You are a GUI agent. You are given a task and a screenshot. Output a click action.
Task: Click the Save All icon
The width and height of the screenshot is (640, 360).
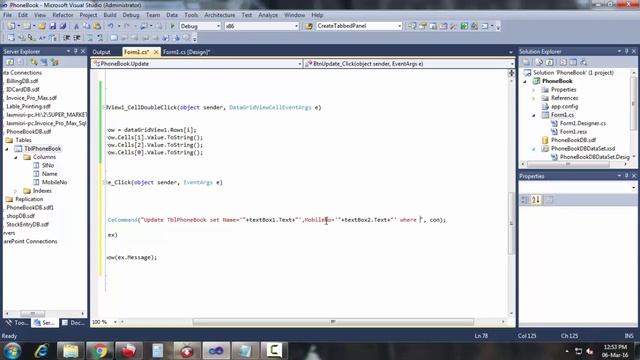pyautogui.click(x=63, y=26)
